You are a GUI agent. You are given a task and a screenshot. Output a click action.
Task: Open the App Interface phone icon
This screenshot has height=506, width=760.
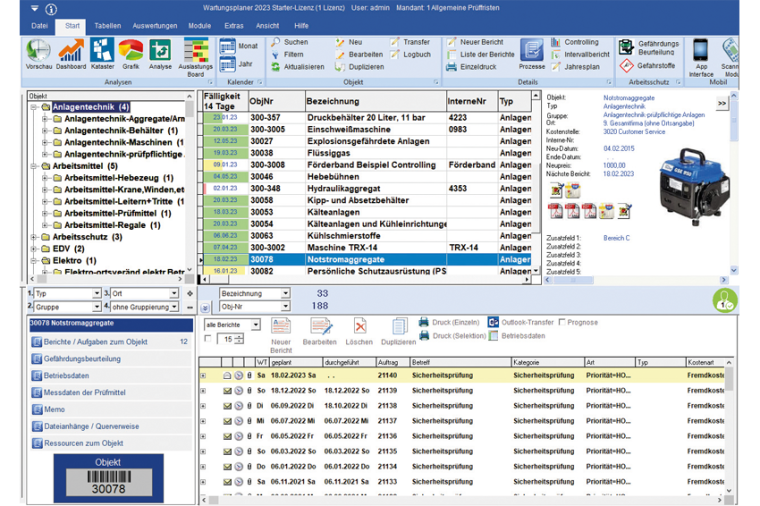click(x=701, y=57)
